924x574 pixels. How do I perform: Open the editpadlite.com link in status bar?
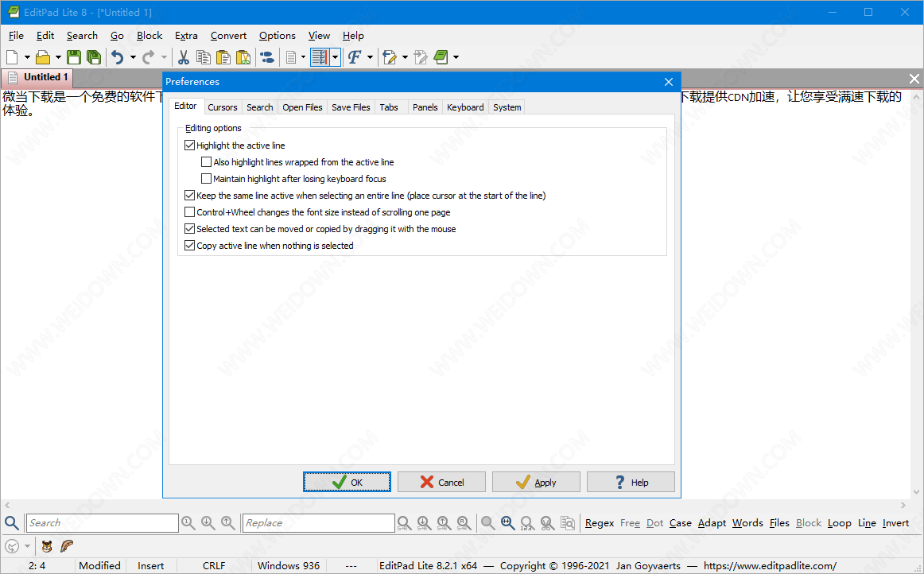[x=770, y=566]
